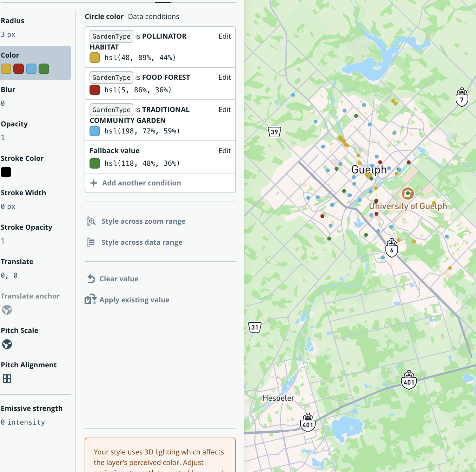Click the Style across zoom range icon
This screenshot has height=472, width=476.
(x=91, y=221)
